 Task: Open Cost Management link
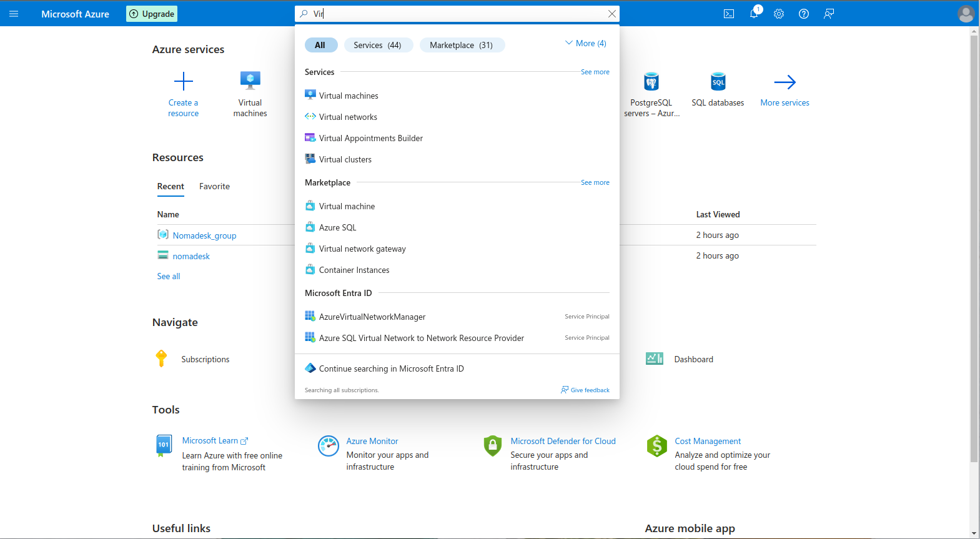coord(708,441)
